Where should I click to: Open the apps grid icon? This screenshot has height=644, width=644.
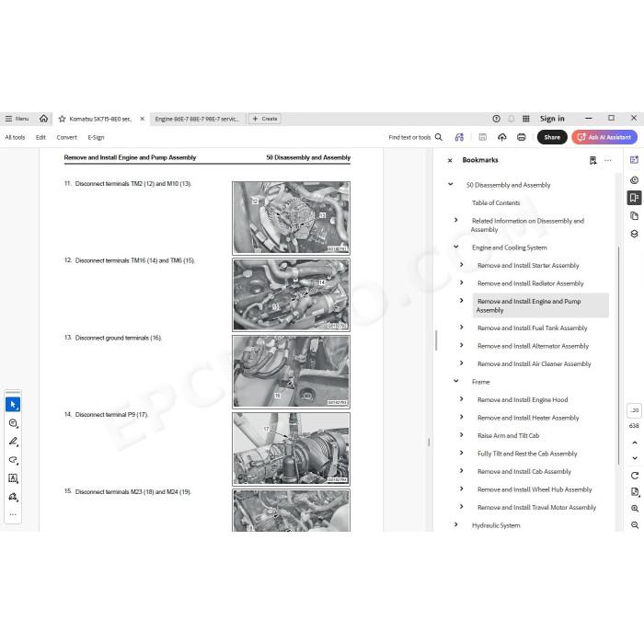coord(525,119)
